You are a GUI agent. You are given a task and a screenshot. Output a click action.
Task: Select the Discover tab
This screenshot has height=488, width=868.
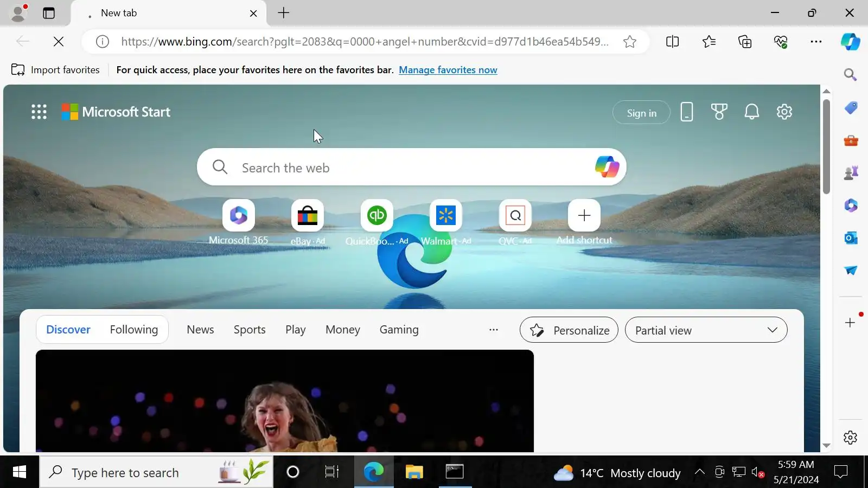(x=68, y=330)
